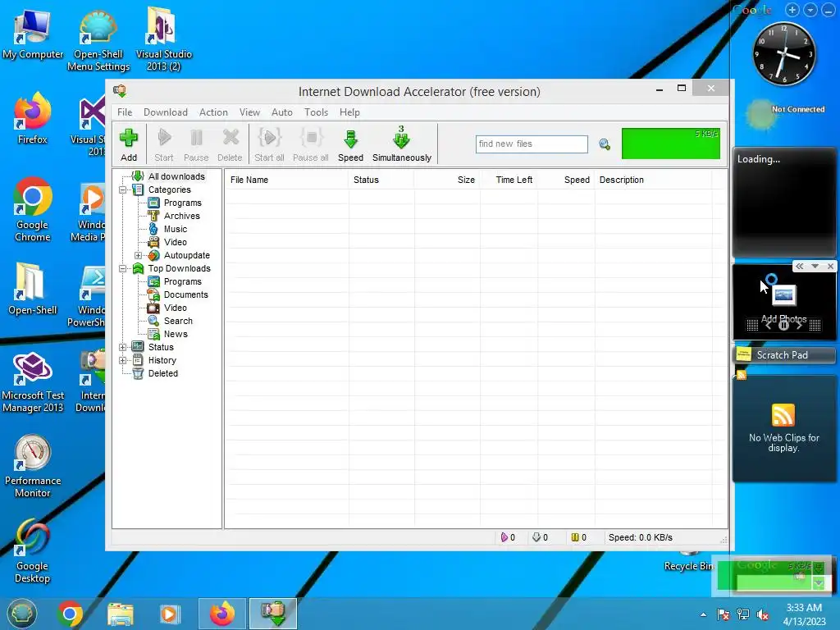Click the green speed graph panel

click(671, 143)
